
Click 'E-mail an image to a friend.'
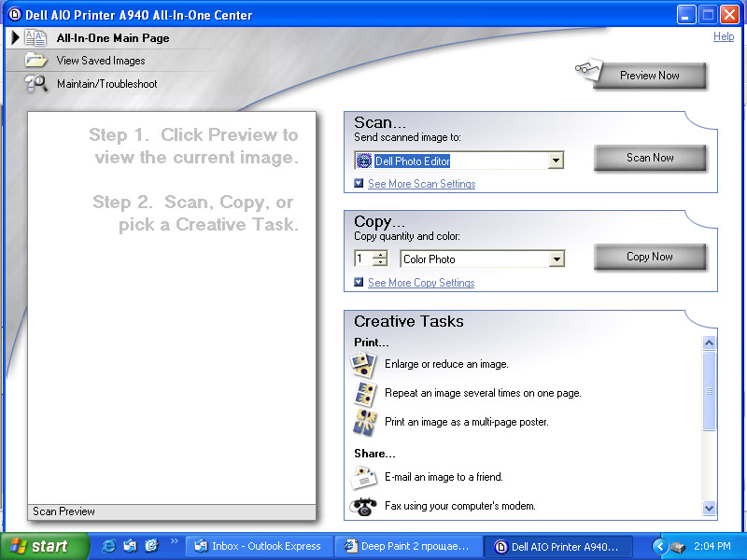pyautogui.click(x=444, y=477)
